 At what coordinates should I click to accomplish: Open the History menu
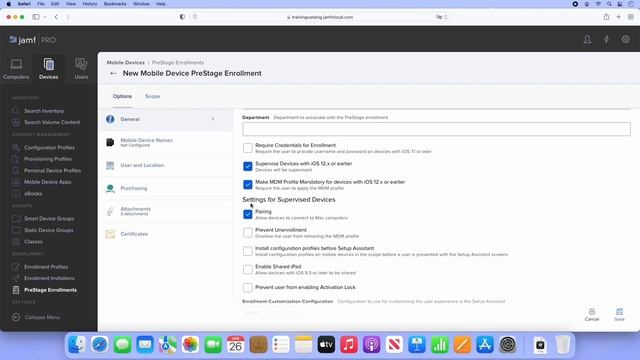pos(90,4)
